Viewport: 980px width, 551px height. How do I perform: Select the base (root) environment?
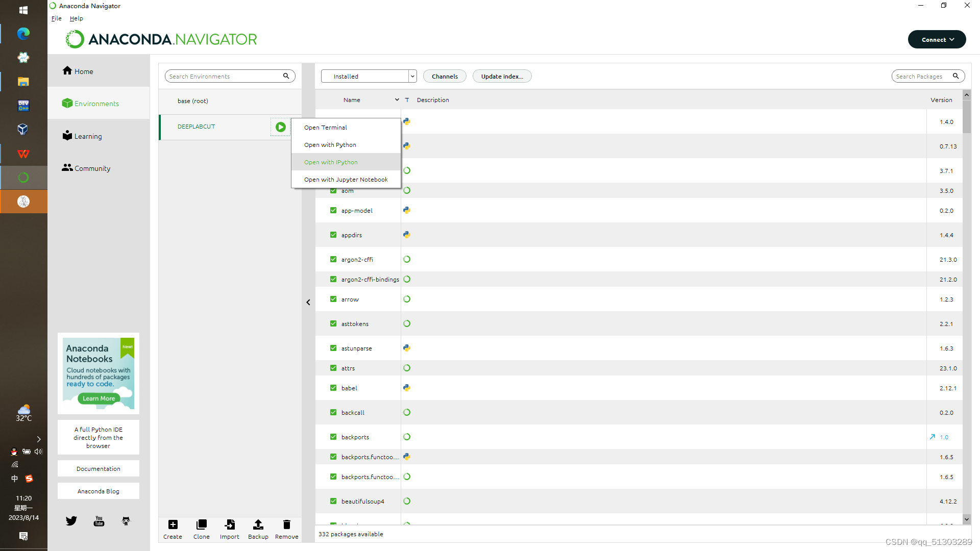(230, 101)
